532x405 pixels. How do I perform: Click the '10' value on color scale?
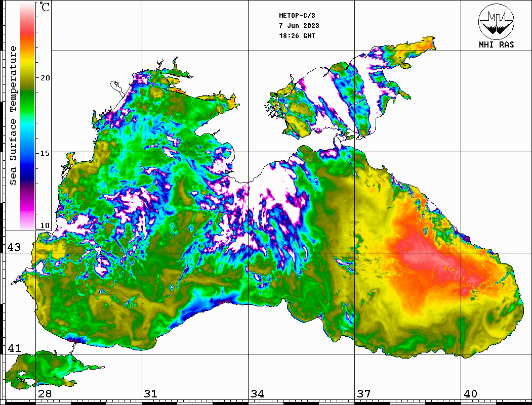(45, 226)
